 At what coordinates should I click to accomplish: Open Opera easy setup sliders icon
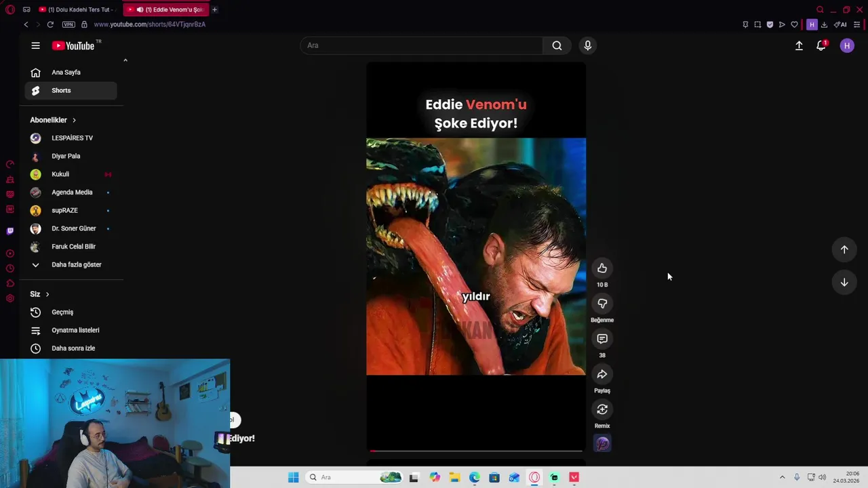(x=857, y=24)
